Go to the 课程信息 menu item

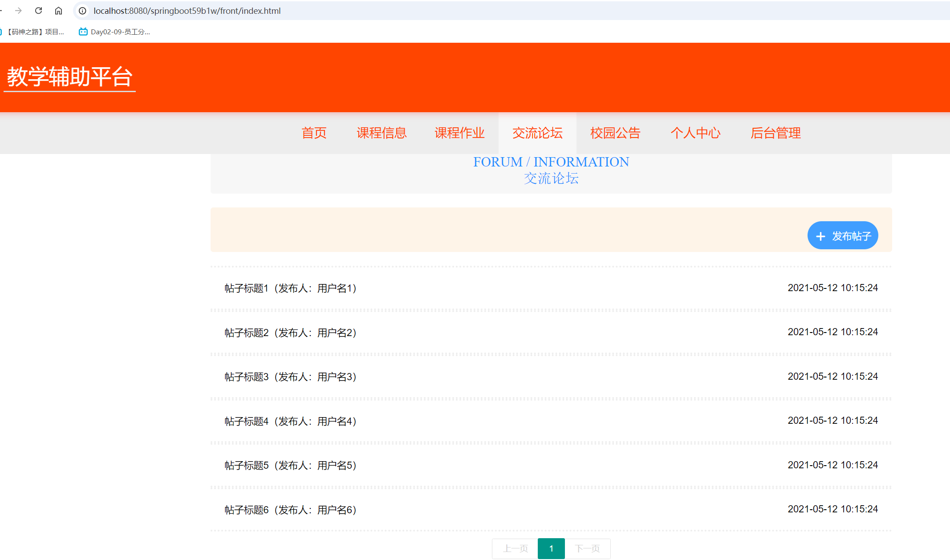(x=382, y=133)
